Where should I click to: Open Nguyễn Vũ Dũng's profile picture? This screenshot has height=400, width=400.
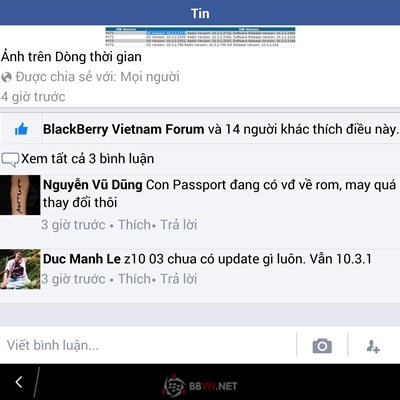[x=20, y=195]
